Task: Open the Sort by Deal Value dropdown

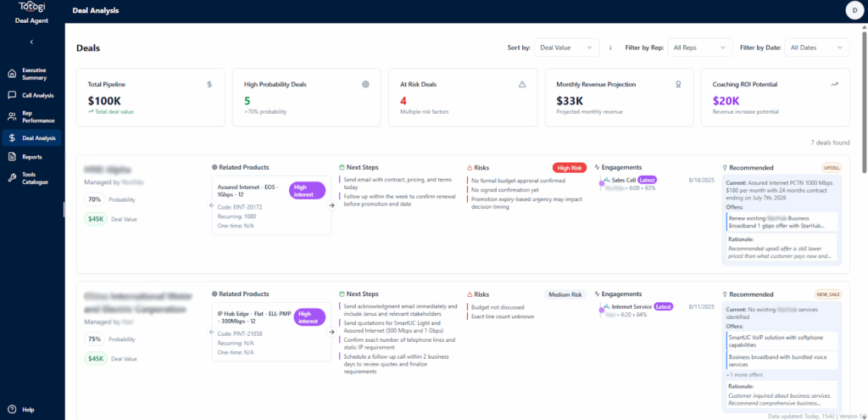Action: (565, 48)
